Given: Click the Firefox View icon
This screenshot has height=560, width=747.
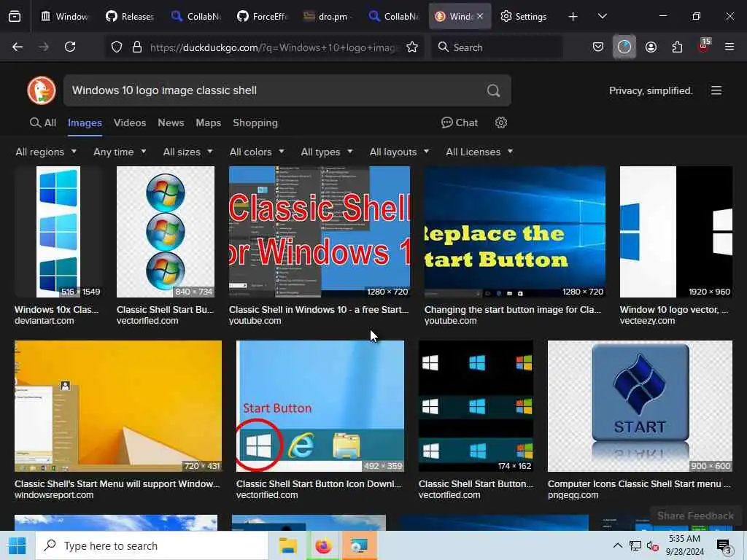Looking at the screenshot, I should [15, 17].
